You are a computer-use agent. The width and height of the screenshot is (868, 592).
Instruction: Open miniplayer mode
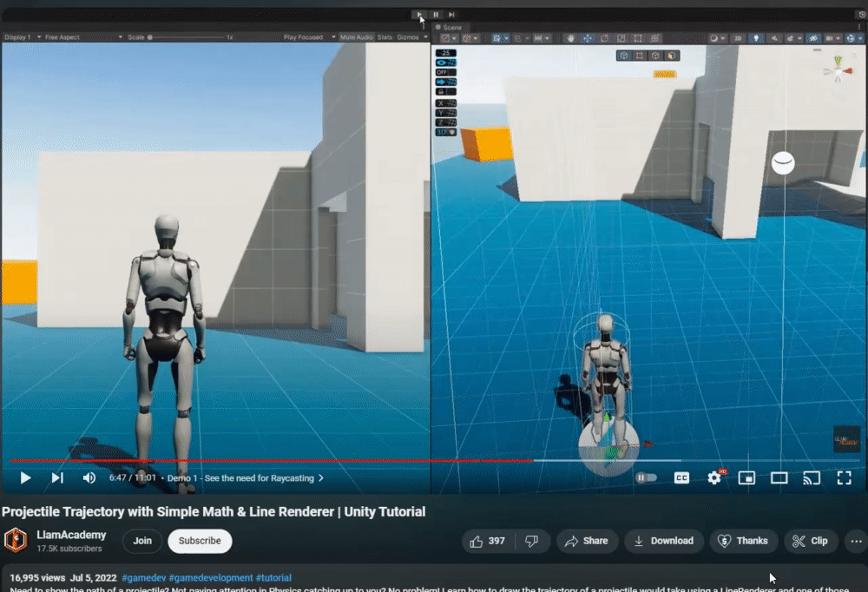(x=746, y=478)
